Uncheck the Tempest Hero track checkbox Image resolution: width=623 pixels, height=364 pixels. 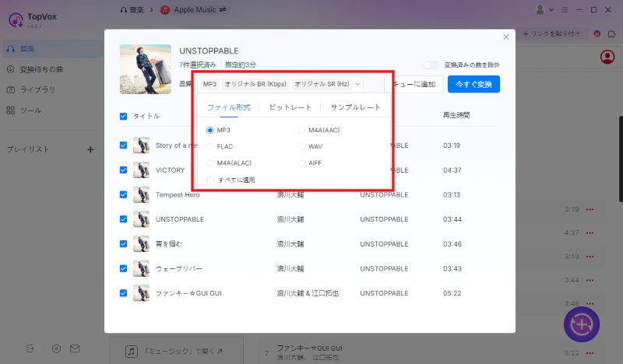tap(123, 194)
